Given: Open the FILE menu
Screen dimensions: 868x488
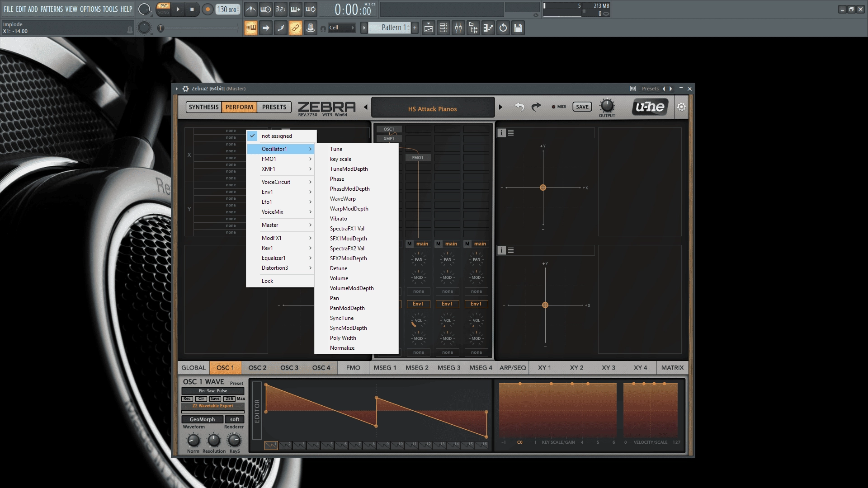Looking at the screenshot, I should pos(9,9).
